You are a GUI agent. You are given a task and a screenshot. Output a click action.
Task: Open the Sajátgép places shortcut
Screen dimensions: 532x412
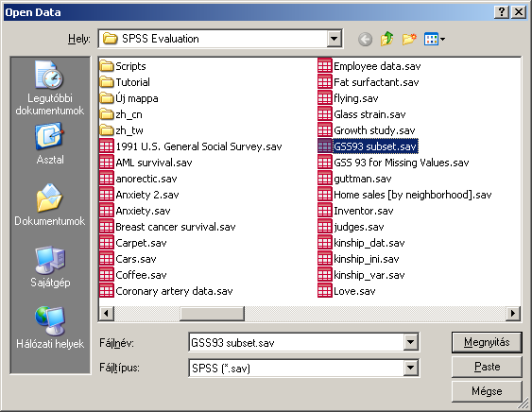pyautogui.click(x=50, y=267)
